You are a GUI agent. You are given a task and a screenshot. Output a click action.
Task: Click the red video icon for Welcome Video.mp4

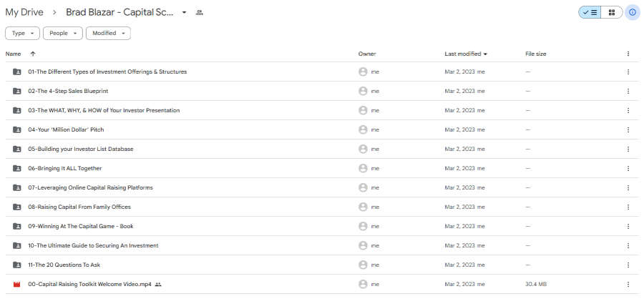click(x=17, y=284)
